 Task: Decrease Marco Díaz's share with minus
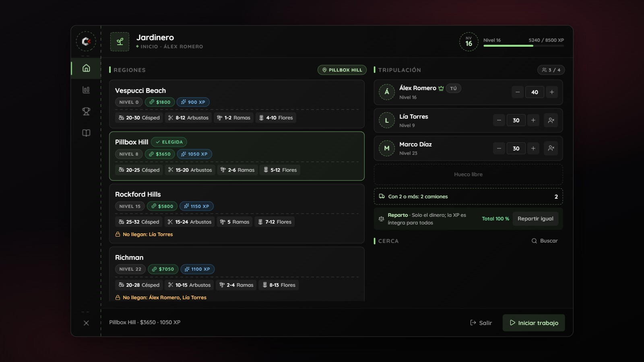pos(499,148)
